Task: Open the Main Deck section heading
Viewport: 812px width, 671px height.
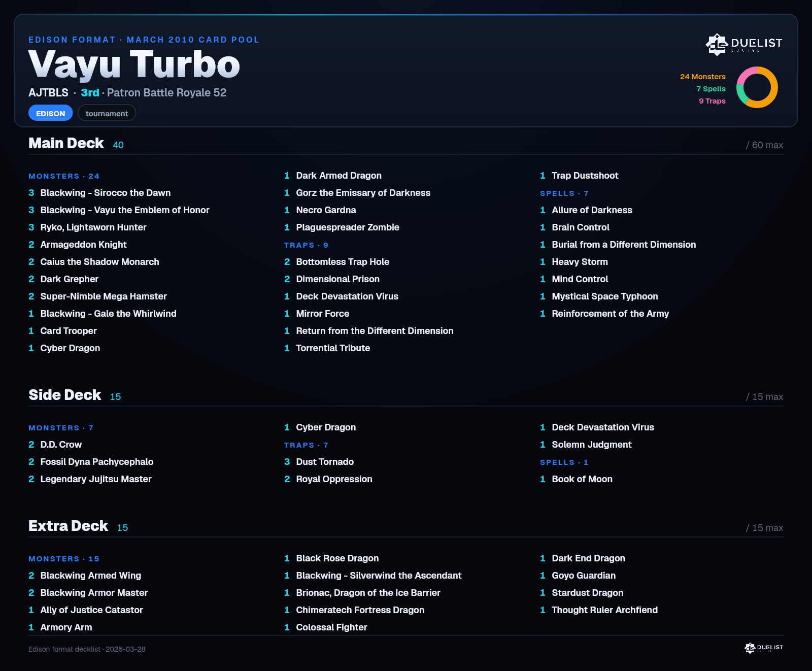Action: [66, 143]
